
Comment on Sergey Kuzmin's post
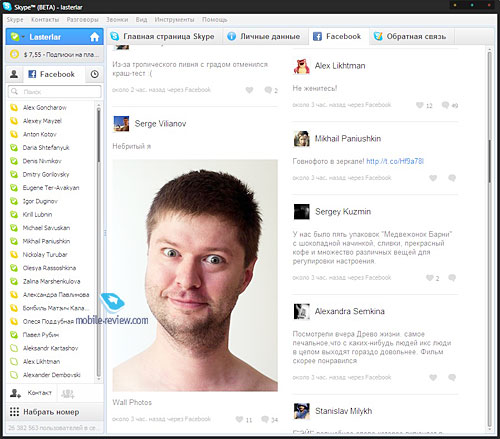pos(452,278)
